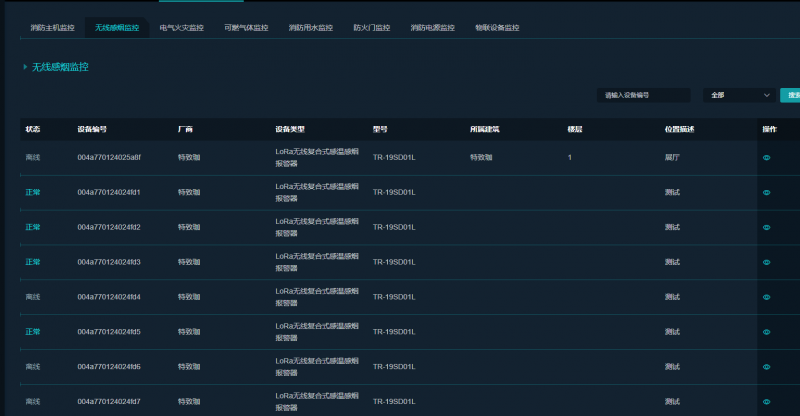Viewport: 800px width, 416px height.
Task: Open the 全部 status filter dropdown
Action: coord(739,95)
